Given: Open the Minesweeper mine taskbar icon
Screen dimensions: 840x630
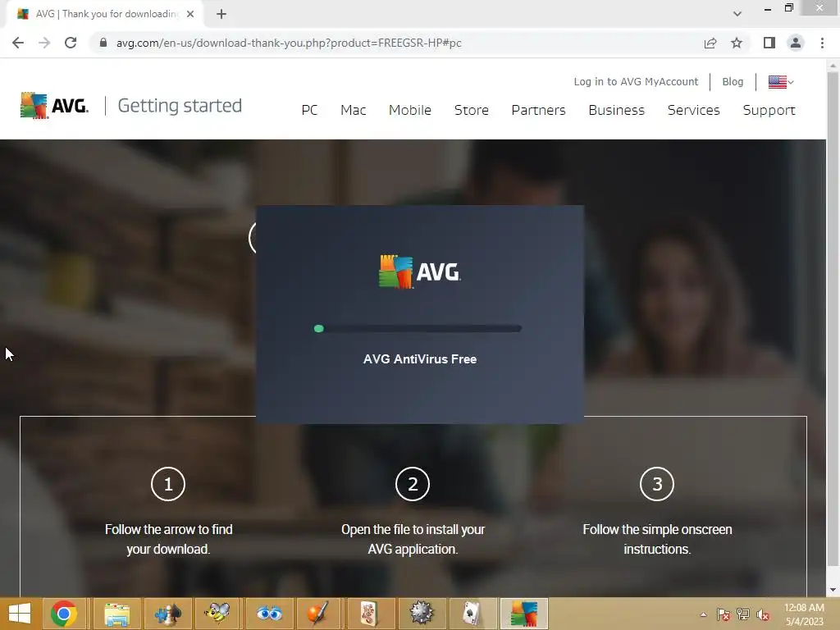Looking at the screenshot, I should tap(421, 614).
